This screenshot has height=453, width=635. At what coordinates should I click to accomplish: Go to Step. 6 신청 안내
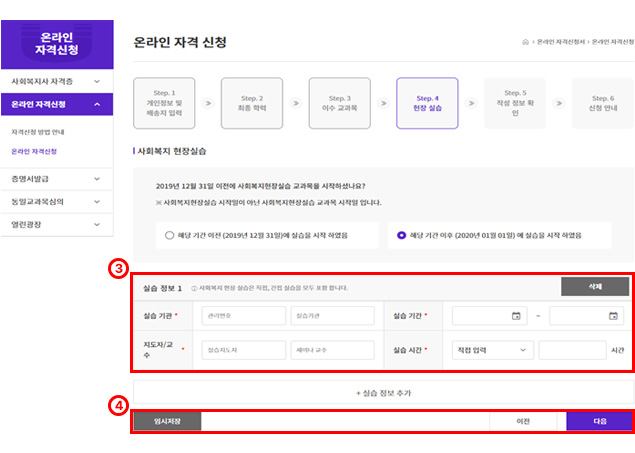click(603, 103)
